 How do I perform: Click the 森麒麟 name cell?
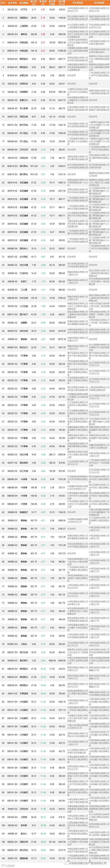24,323
